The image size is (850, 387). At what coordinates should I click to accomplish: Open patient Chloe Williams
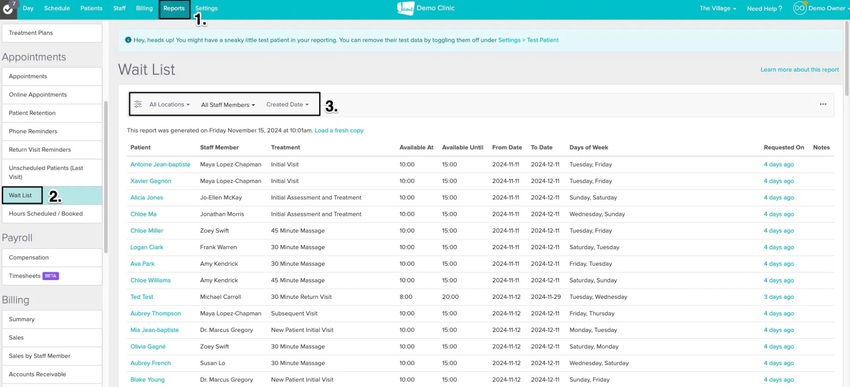tap(150, 280)
